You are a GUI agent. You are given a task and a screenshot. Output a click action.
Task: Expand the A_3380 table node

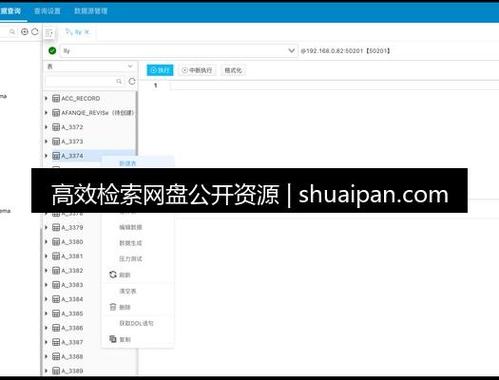(46, 242)
